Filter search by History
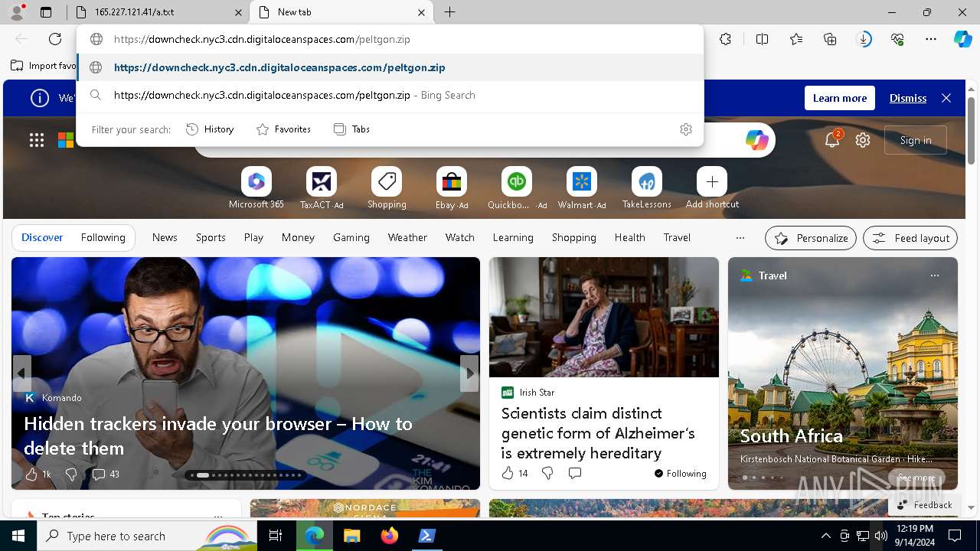The width and height of the screenshot is (980, 551). click(x=210, y=129)
